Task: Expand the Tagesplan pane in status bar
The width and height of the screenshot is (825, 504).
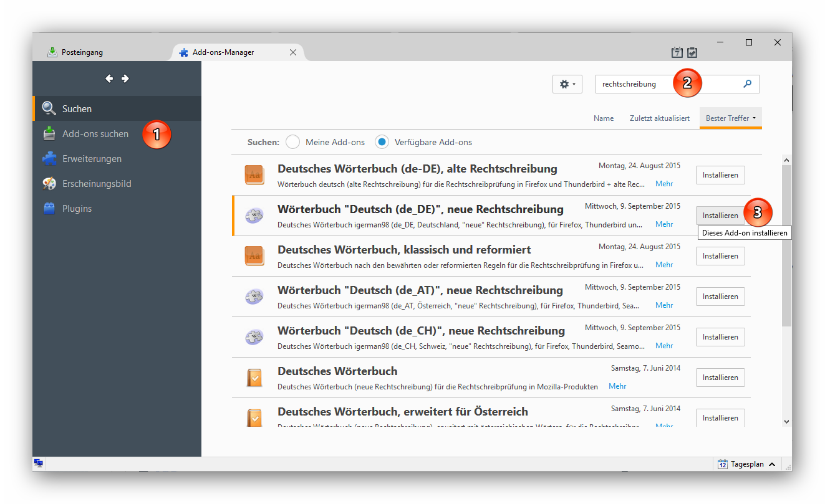Action: pos(772,464)
